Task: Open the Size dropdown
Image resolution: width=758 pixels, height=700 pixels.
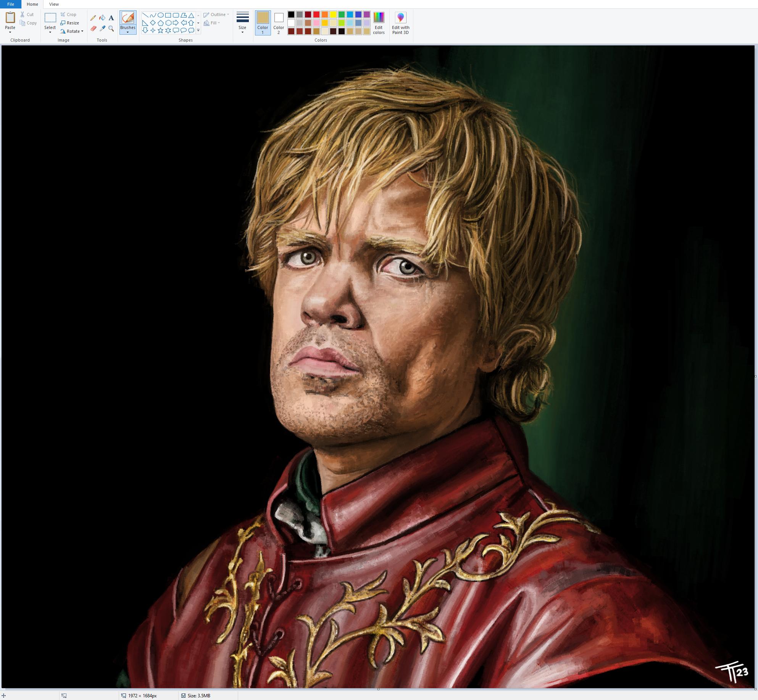Action: tap(242, 23)
